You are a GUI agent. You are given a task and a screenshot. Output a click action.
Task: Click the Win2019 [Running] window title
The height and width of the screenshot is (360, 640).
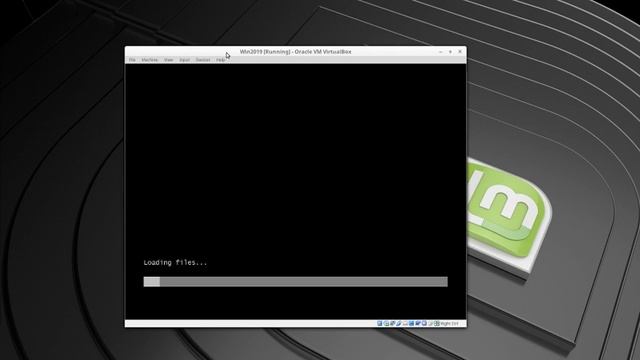296,52
